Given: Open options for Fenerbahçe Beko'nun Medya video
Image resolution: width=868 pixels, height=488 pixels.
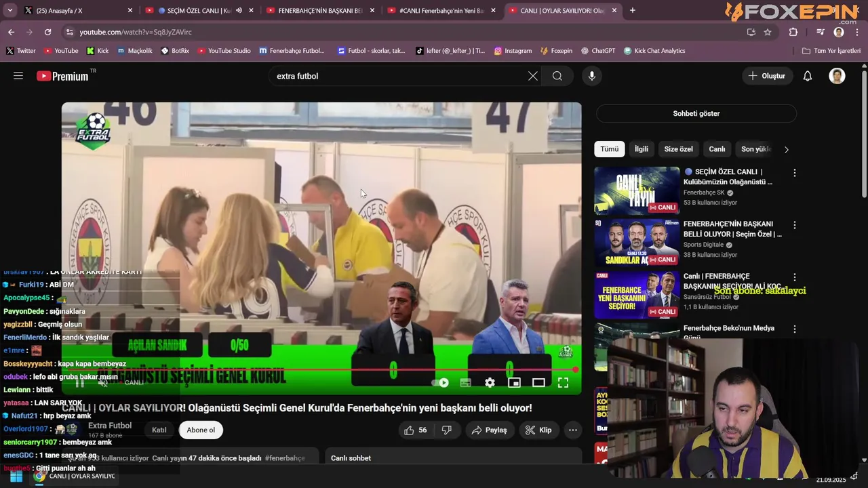Looking at the screenshot, I should point(795,329).
